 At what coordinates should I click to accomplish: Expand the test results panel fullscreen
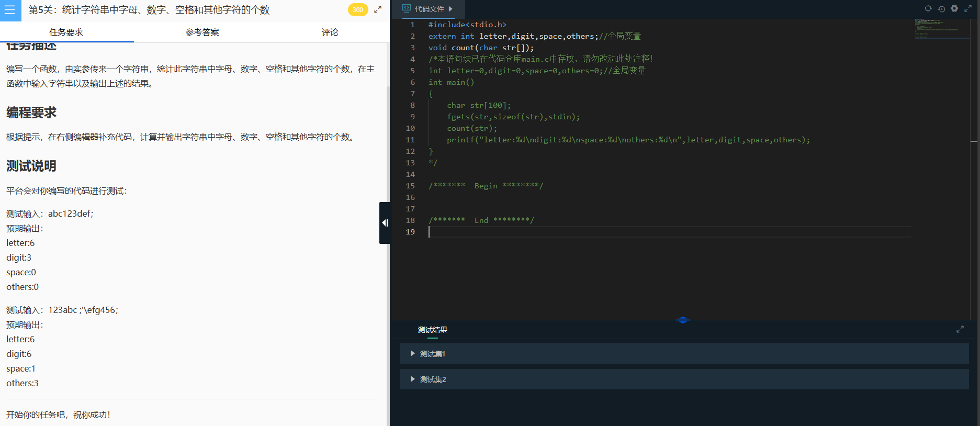click(960, 329)
